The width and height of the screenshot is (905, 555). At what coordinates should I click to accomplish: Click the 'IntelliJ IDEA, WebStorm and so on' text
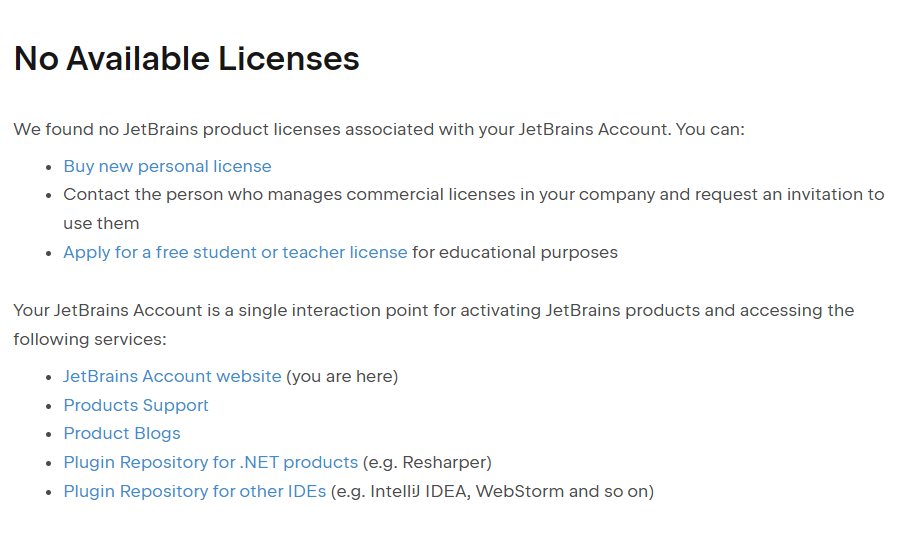coord(510,492)
